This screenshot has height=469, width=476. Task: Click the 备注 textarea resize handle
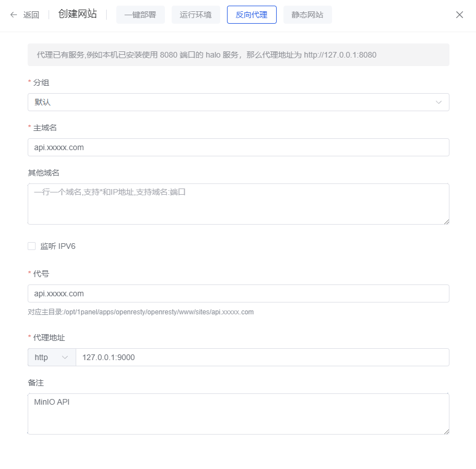coord(446,432)
